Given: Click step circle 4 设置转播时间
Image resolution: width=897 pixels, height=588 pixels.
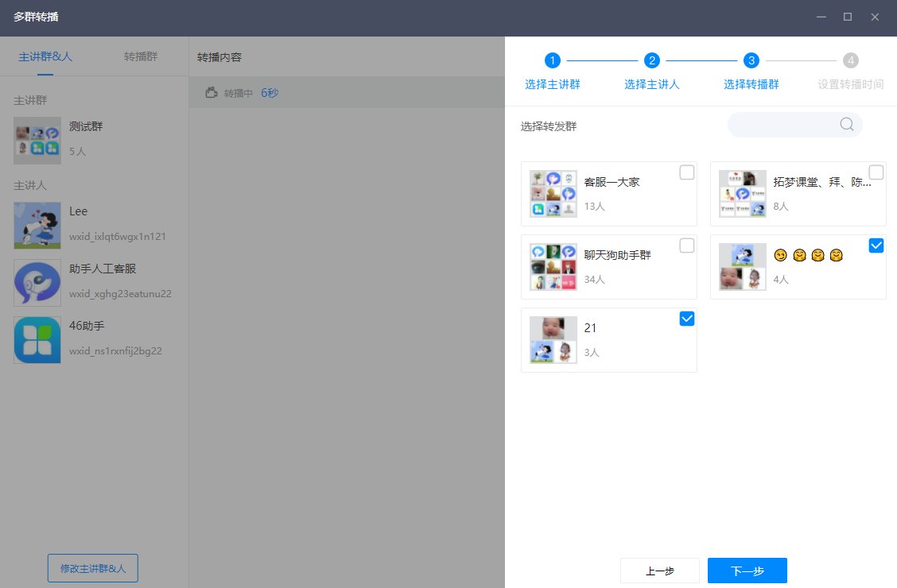Looking at the screenshot, I should point(851,60).
